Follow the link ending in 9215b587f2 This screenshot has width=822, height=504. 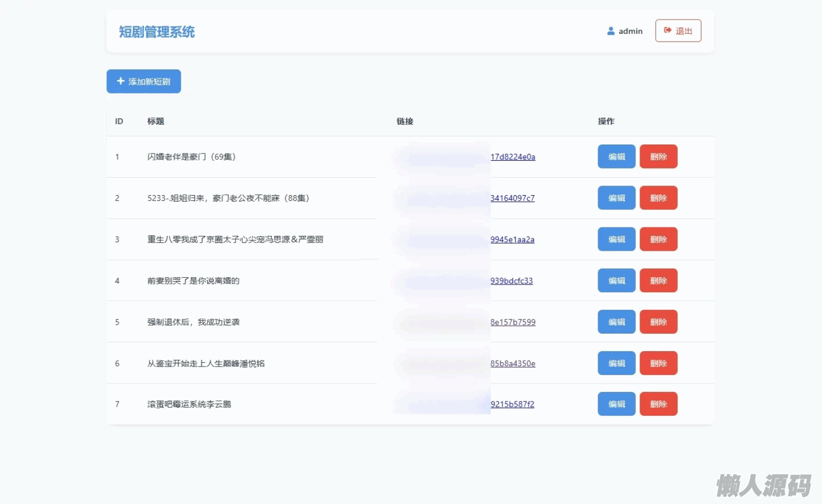pyautogui.click(x=512, y=405)
